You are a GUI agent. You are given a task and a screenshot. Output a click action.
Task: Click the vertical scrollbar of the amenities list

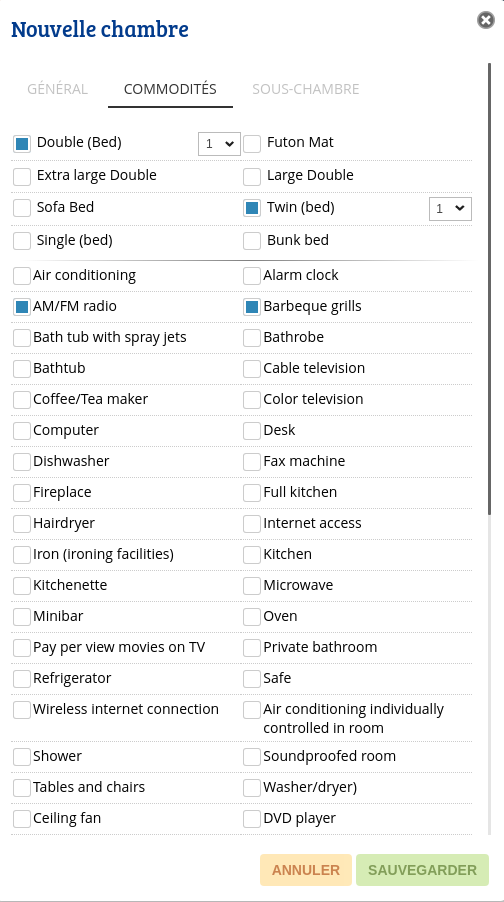[x=490, y=289]
